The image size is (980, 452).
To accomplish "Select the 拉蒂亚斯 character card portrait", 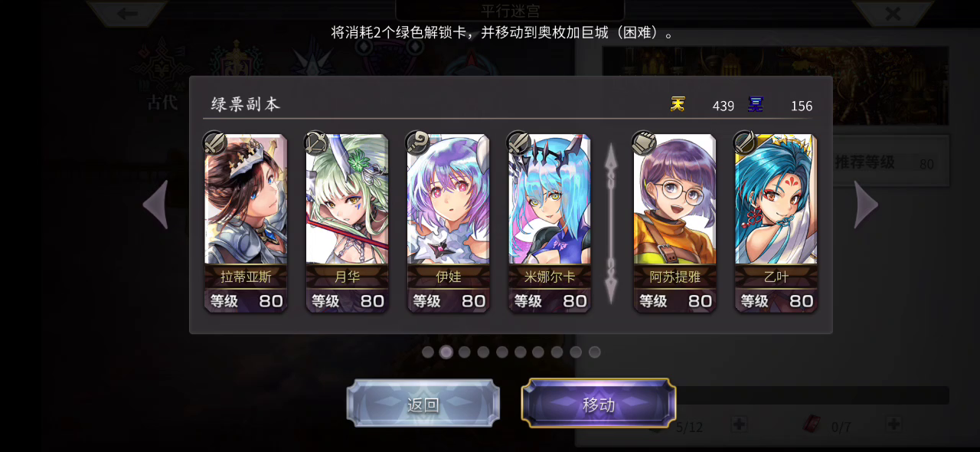I will 246,199.
